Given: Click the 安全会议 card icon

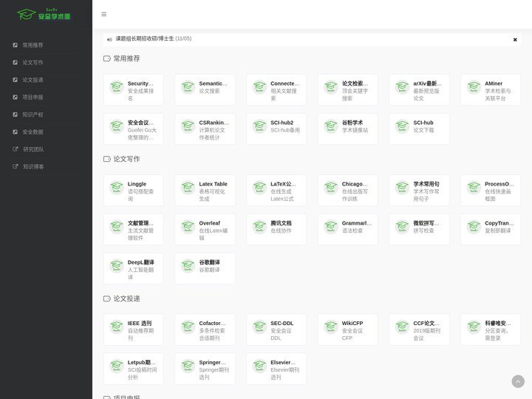Looking at the screenshot, I should [117, 126].
